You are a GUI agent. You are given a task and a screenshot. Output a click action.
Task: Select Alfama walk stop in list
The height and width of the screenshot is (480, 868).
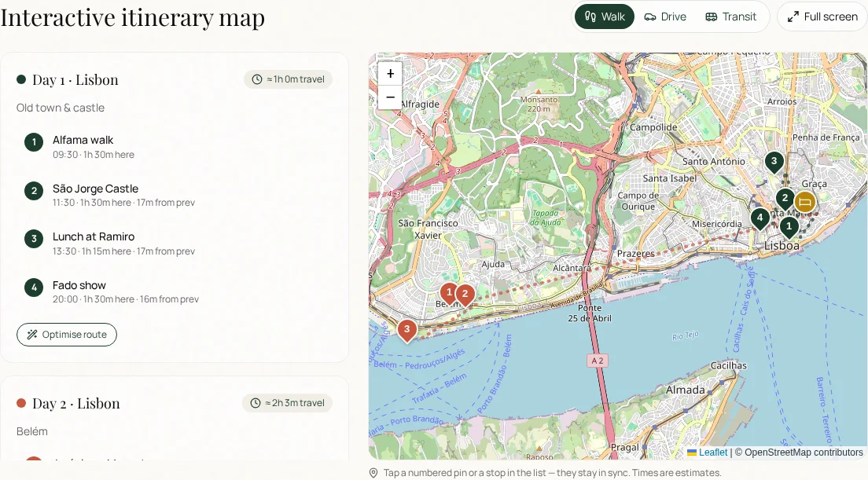point(175,147)
